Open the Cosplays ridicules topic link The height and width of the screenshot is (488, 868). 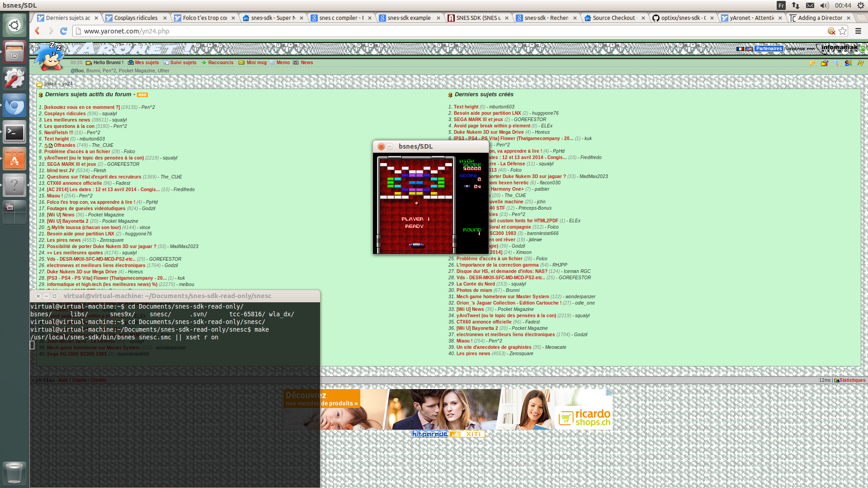(x=65, y=114)
